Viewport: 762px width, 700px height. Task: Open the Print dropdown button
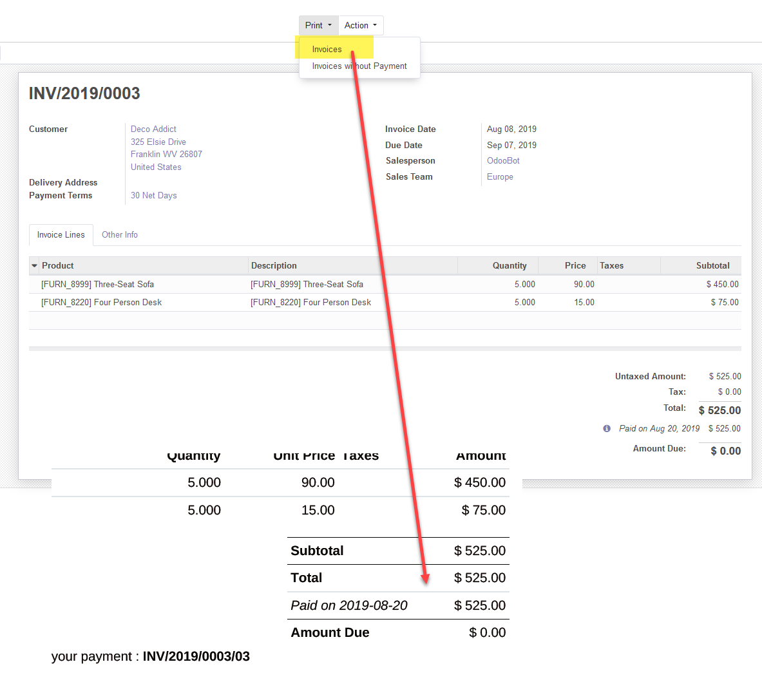(x=318, y=26)
